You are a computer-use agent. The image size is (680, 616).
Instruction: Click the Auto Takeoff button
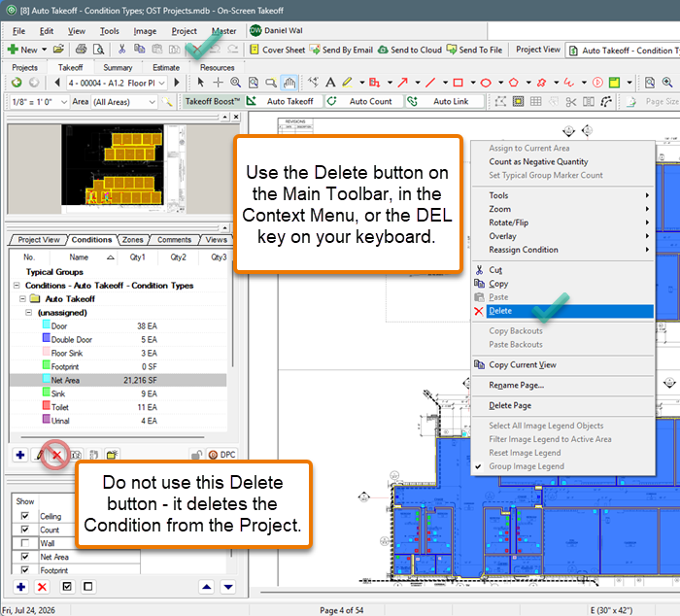point(284,101)
